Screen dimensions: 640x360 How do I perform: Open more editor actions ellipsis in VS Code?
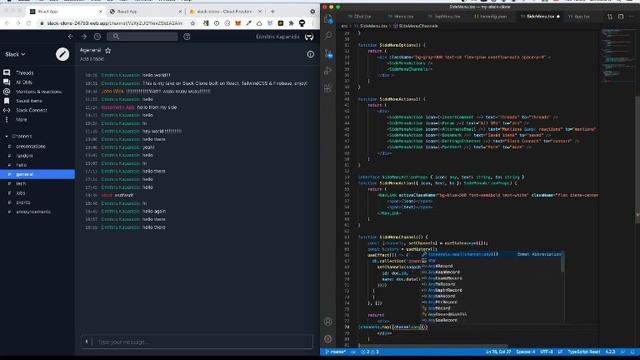[x=631, y=16]
